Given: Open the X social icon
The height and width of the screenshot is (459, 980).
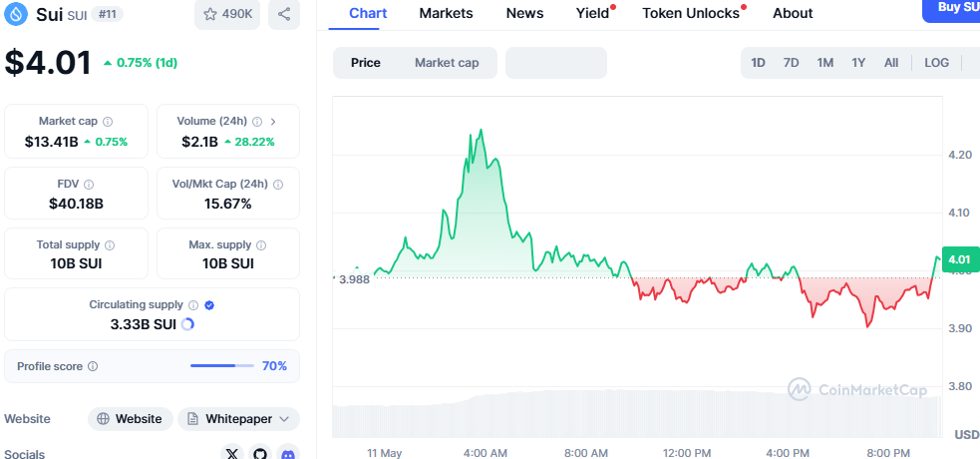Looking at the screenshot, I should coord(232,454).
